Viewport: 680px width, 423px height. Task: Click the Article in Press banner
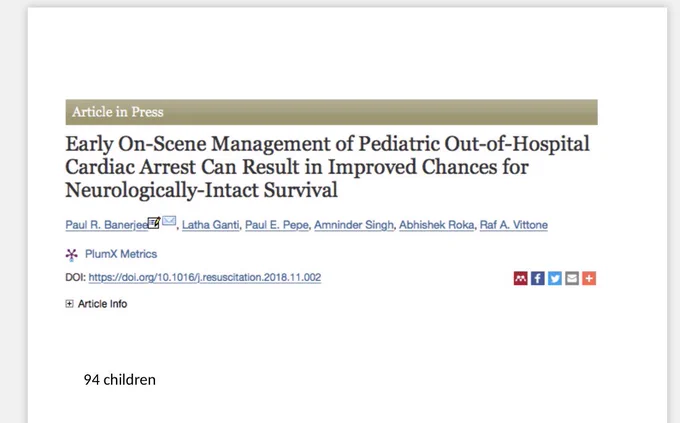tap(331, 112)
